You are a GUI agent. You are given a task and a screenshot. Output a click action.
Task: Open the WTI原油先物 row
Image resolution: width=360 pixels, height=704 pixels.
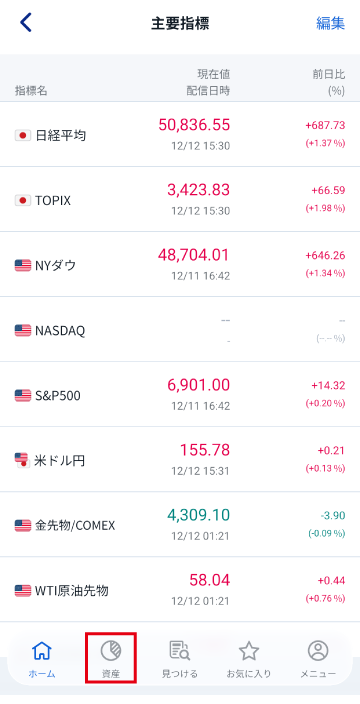(180, 590)
